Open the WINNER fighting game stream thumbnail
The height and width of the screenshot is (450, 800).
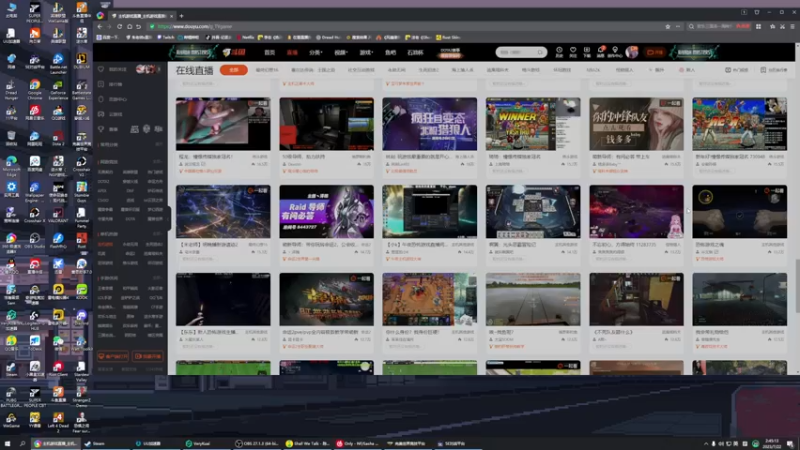(x=533, y=124)
